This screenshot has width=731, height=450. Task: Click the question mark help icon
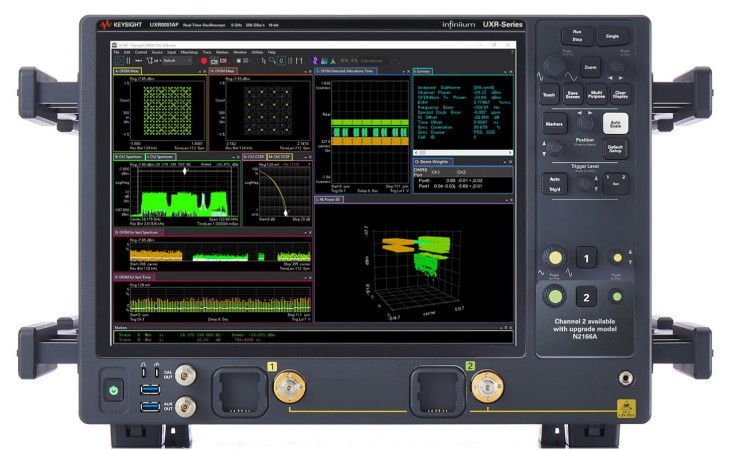pyautogui.click(x=511, y=52)
